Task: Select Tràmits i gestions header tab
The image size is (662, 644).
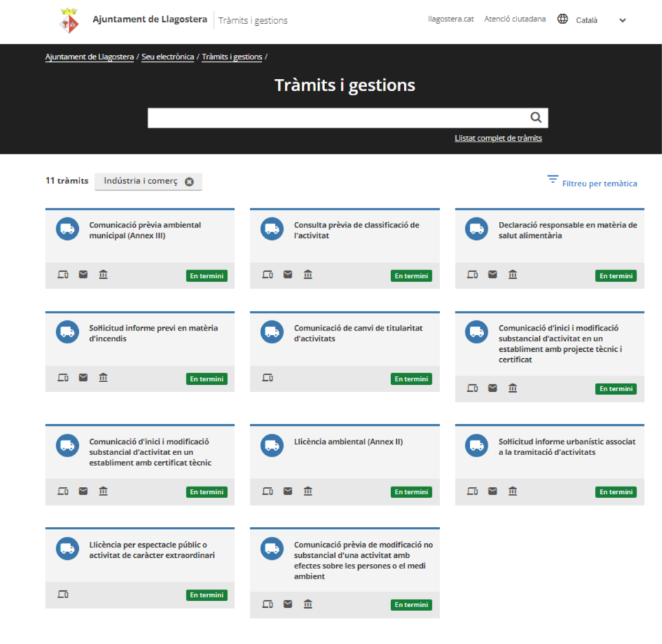Action: pyautogui.click(x=253, y=21)
